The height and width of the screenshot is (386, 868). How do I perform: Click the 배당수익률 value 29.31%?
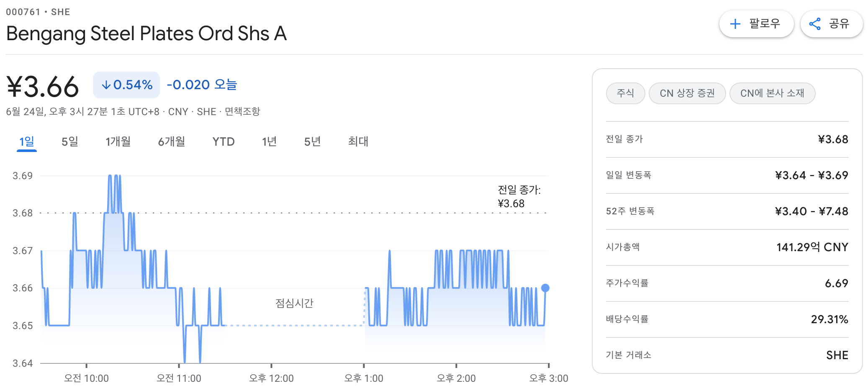click(829, 319)
